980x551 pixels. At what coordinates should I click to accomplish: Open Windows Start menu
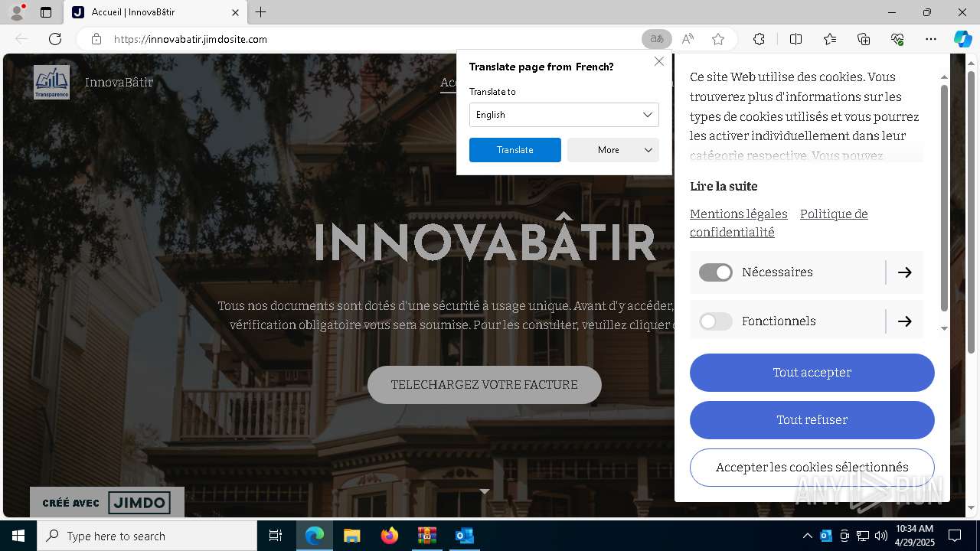[x=18, y=536]
